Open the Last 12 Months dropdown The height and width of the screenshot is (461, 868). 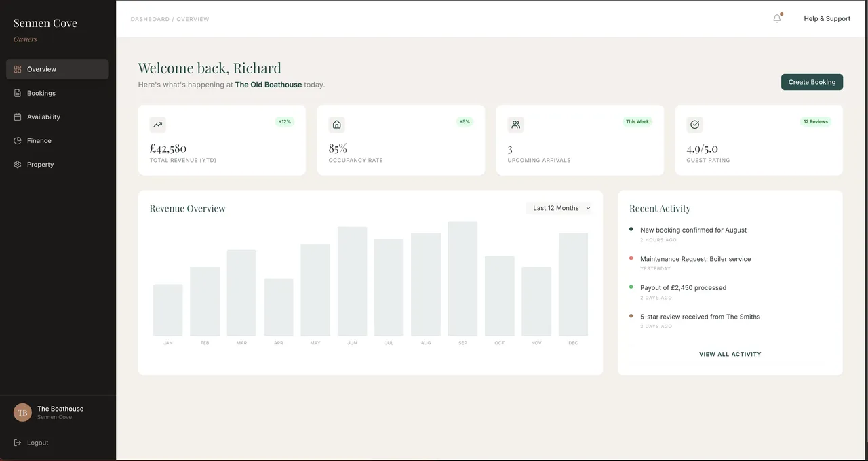tap(561, 208)
